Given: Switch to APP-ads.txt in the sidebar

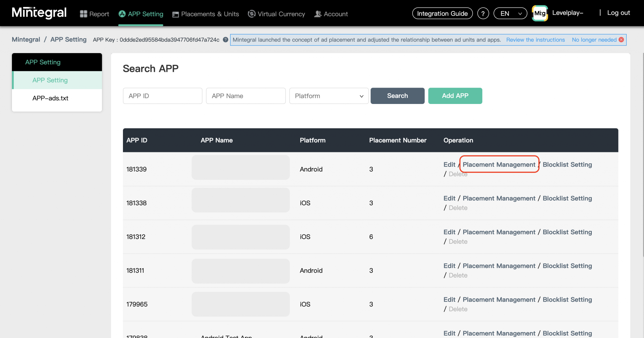Looking at the screenshot, I should click(50, 98).
